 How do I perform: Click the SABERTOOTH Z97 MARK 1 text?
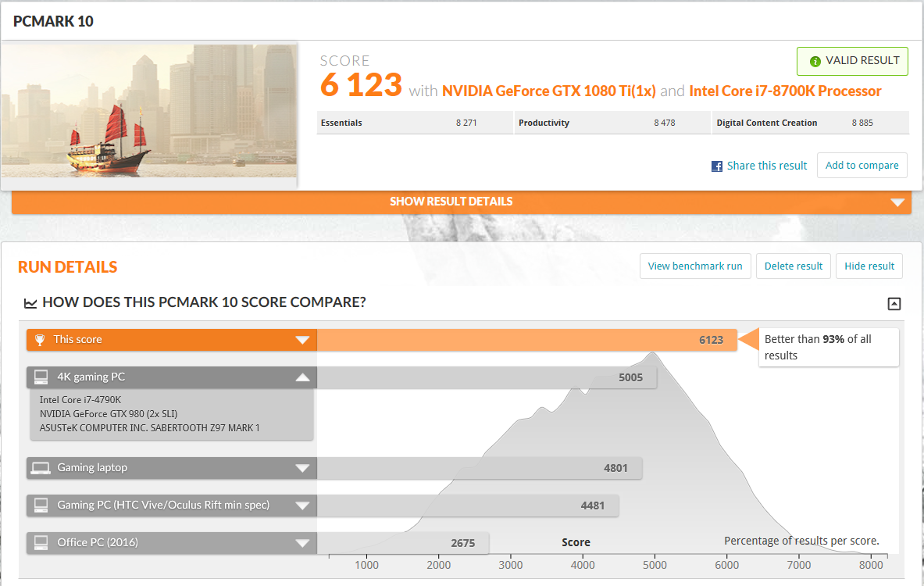[x=205, y=428]
